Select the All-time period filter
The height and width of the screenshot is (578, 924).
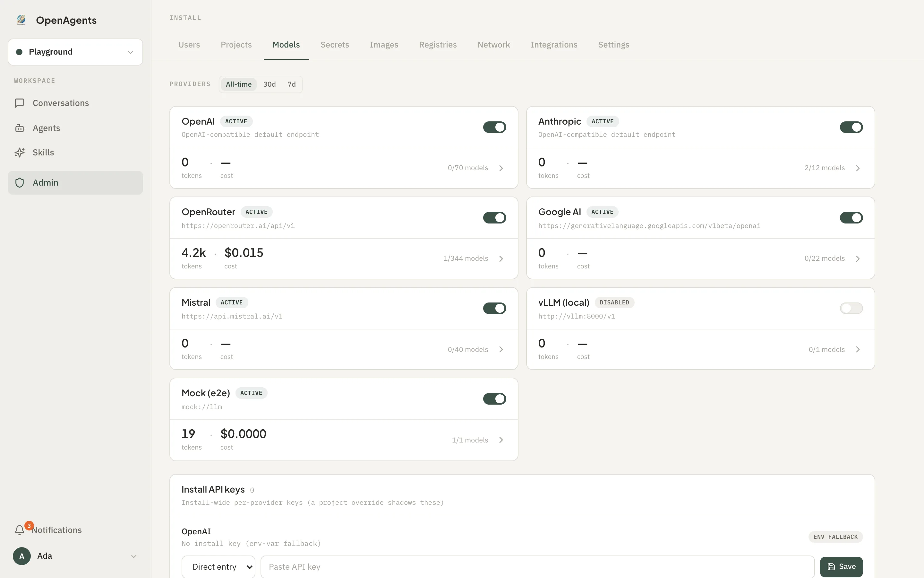coord(238,84)
